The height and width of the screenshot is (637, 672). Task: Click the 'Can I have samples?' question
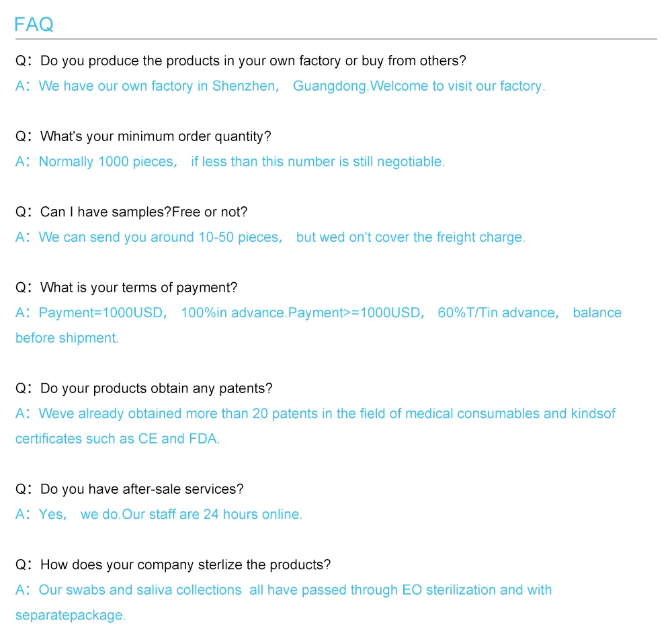(132, 212)
